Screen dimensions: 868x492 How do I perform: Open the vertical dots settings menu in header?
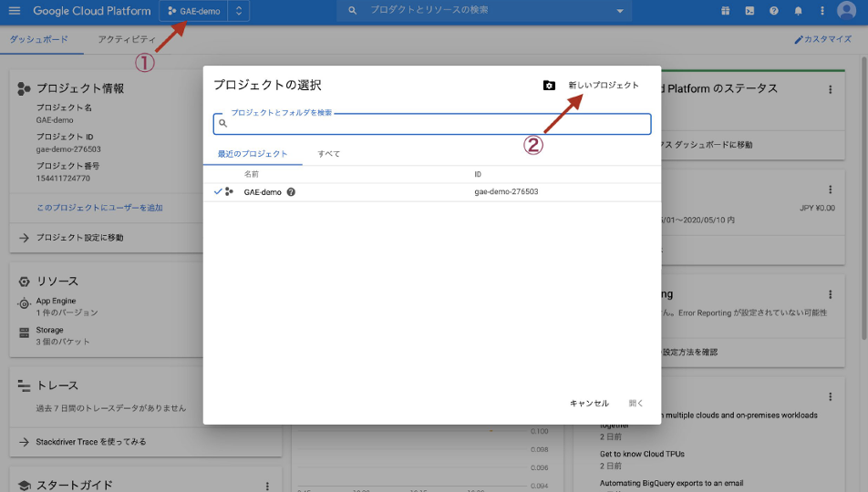(x=822, y=11)
